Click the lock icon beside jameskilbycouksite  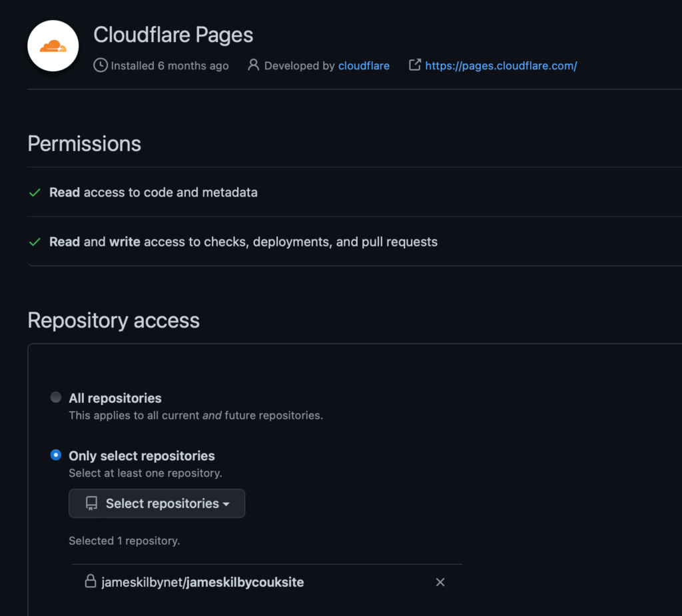[x=91, y=582]
